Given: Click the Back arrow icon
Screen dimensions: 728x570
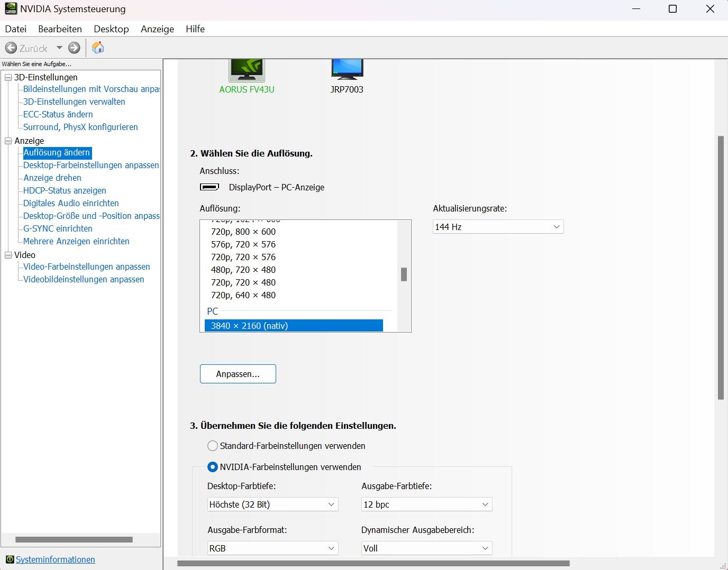Looking at the screenshot, I should click(x=11, y=48).
